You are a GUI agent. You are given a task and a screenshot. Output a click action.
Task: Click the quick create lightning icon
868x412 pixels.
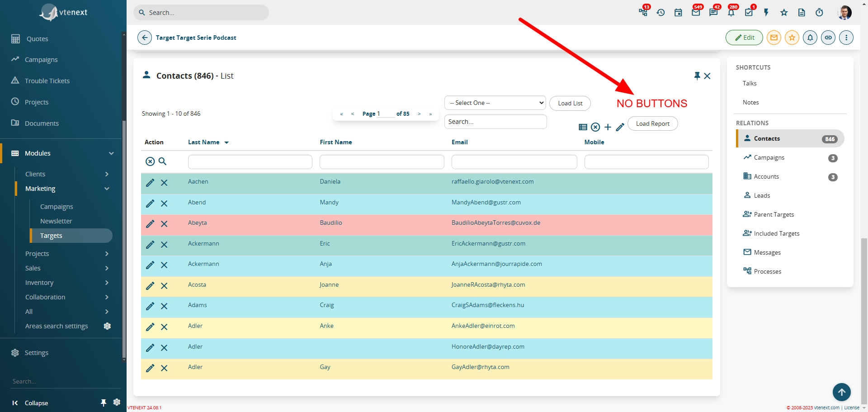click(x=766, y=13)
